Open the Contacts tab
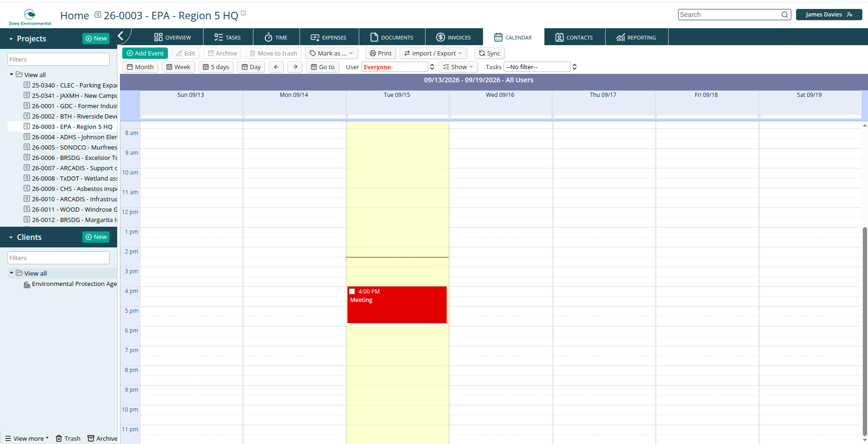Screen dimensions: 868x444 [x=574, y=37]
